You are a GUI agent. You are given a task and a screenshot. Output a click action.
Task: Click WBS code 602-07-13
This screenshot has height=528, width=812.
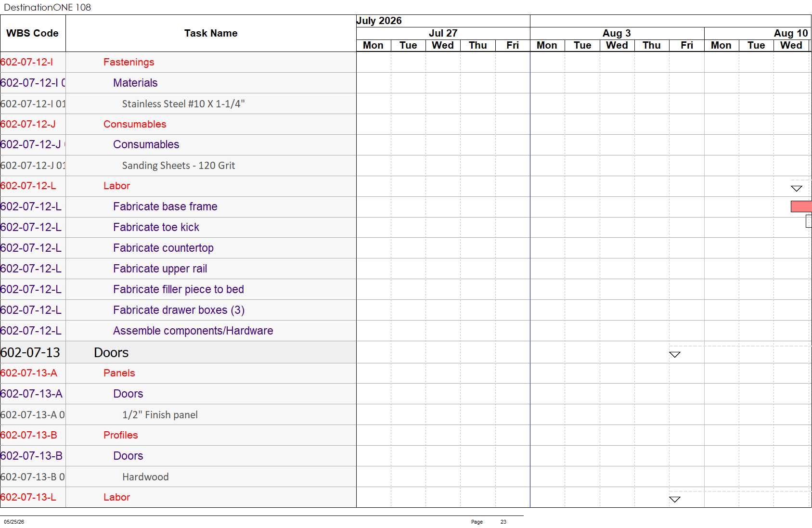coord(30,352)
